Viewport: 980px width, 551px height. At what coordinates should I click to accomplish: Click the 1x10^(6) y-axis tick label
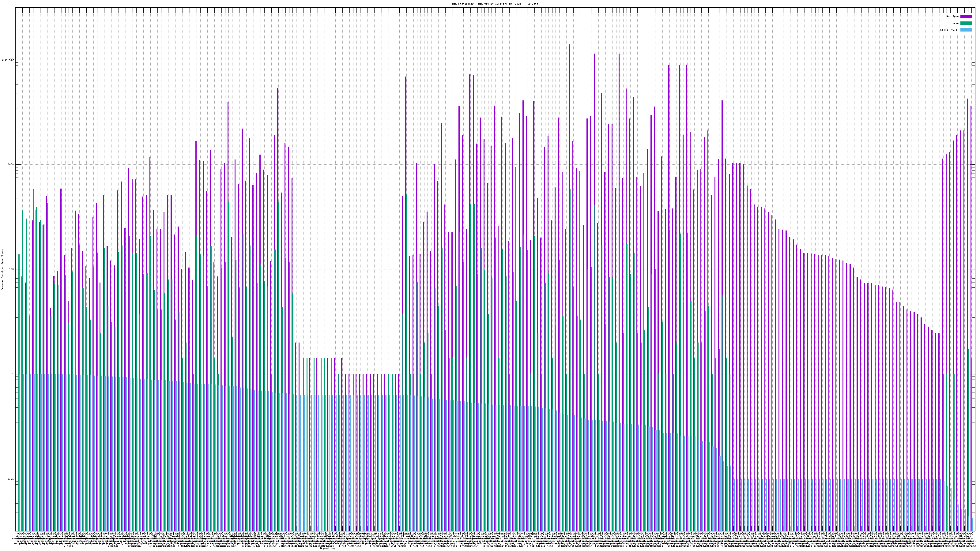click(8, 60)
